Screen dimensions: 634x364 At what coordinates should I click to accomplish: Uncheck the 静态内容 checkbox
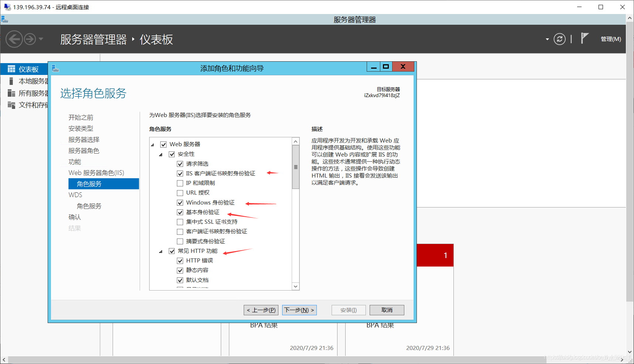coord(180,270)
